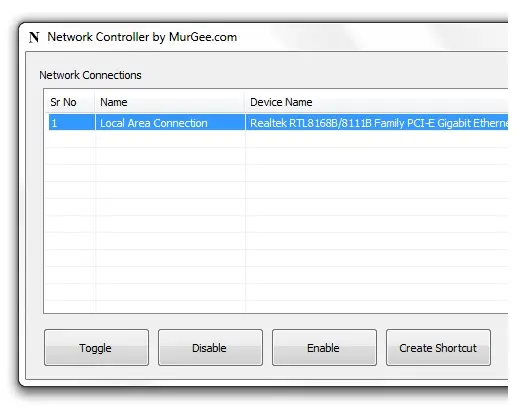Click the Network Controller by MurGee.com title
Image resolution: width=532 pixels, height=417 pixels.
[142, 37]
